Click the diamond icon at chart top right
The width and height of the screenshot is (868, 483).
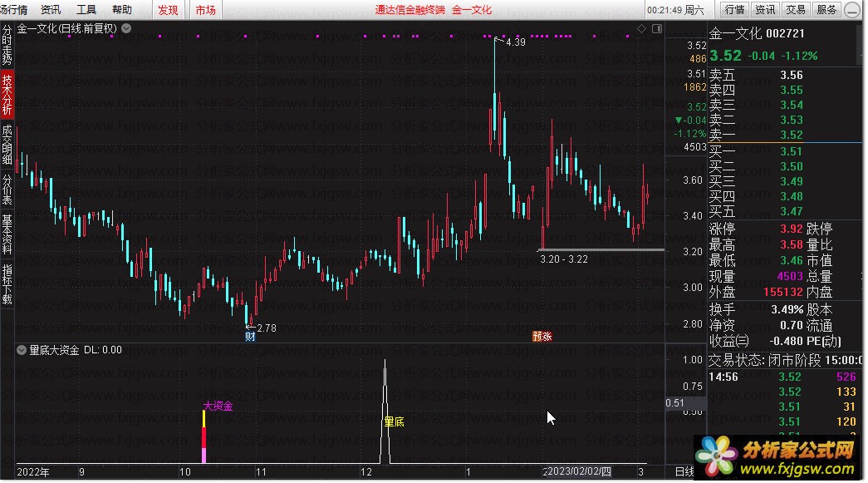coord(641,28)
